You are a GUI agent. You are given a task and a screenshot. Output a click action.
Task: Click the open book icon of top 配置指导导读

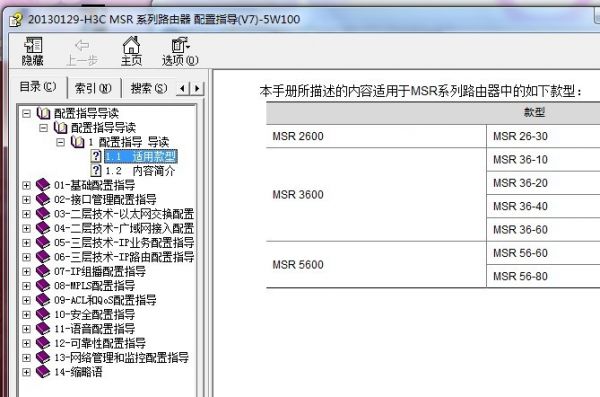click(43, 113)
